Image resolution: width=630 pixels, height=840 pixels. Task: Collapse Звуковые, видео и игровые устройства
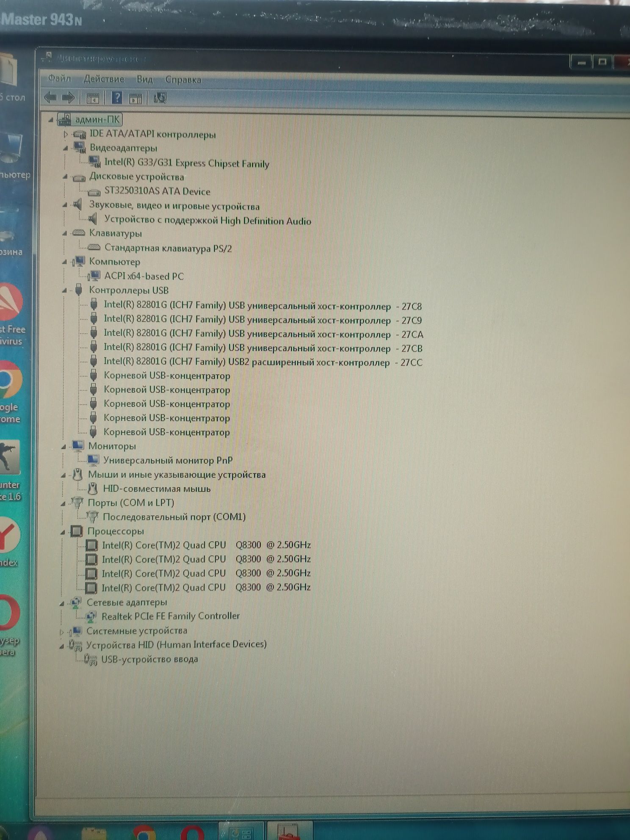coord(65,205)
